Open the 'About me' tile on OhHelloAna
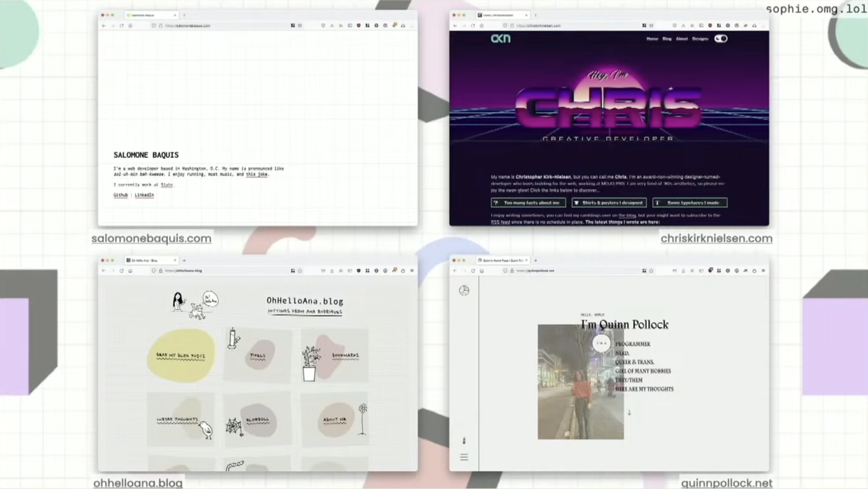868x489 pixels. pyautogui.click(x=335, y=420)
